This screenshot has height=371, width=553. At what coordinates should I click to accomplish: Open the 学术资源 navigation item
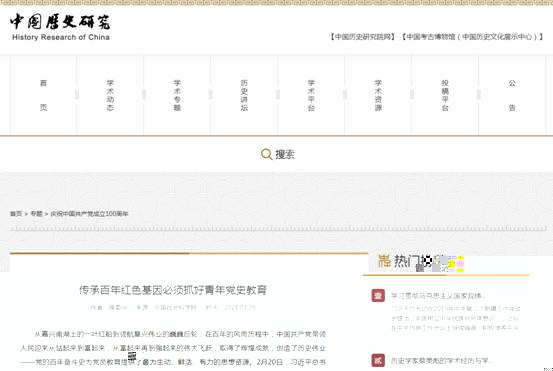378,95
